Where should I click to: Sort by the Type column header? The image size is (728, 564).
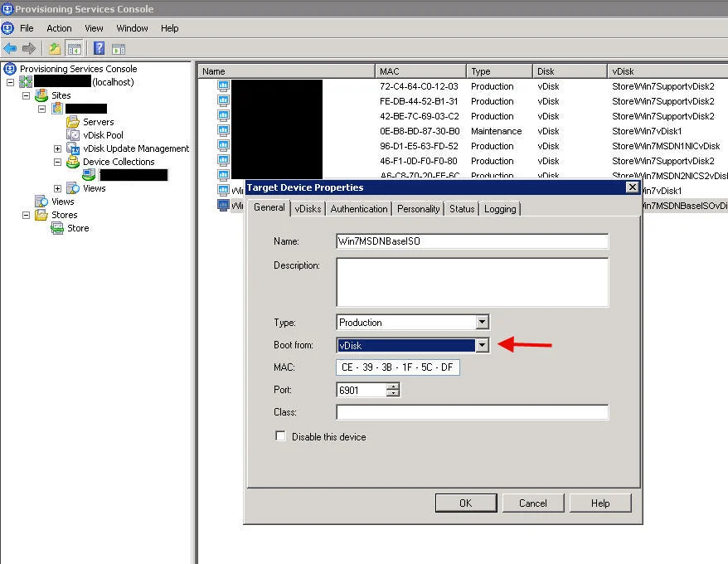tap(500, 71)
